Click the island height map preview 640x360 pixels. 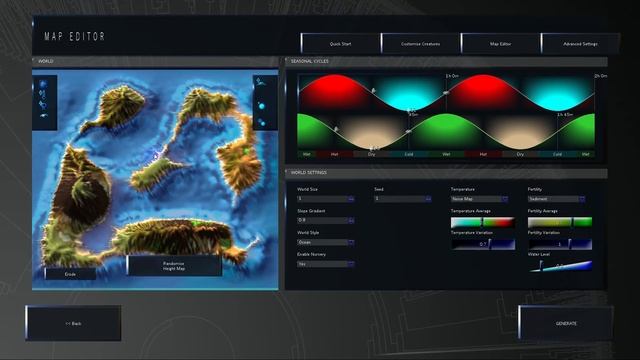pos(155,180)
